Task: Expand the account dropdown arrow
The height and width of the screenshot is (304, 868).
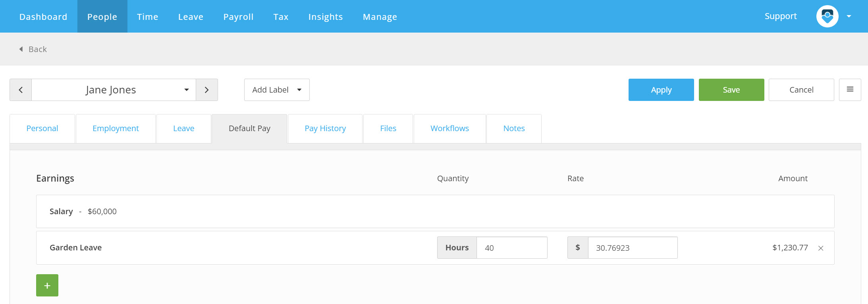Action: coord(849,16)
